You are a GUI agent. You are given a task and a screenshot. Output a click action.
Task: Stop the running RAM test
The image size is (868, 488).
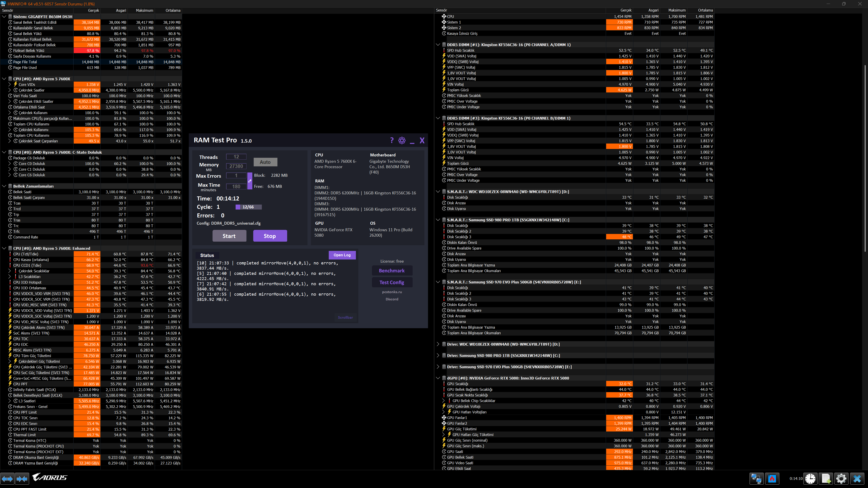coord(270,236)
